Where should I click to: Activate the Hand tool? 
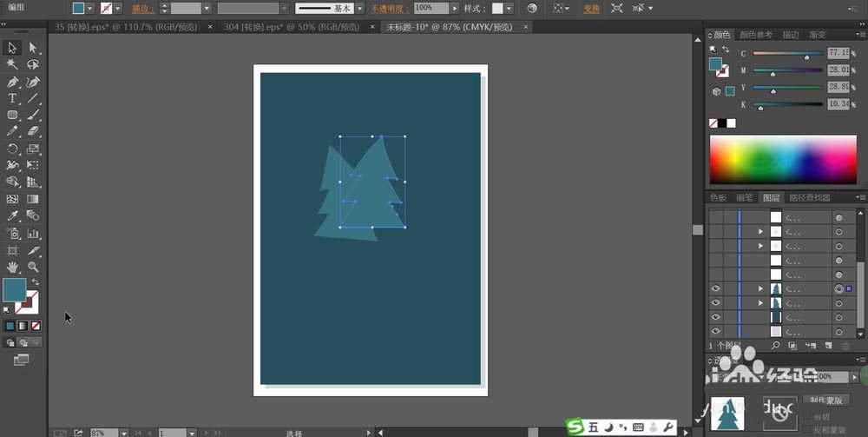click(x=13, y=267)
